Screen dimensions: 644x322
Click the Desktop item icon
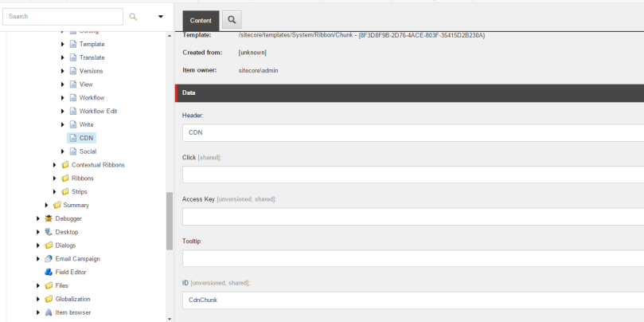[x=49, y=232]
